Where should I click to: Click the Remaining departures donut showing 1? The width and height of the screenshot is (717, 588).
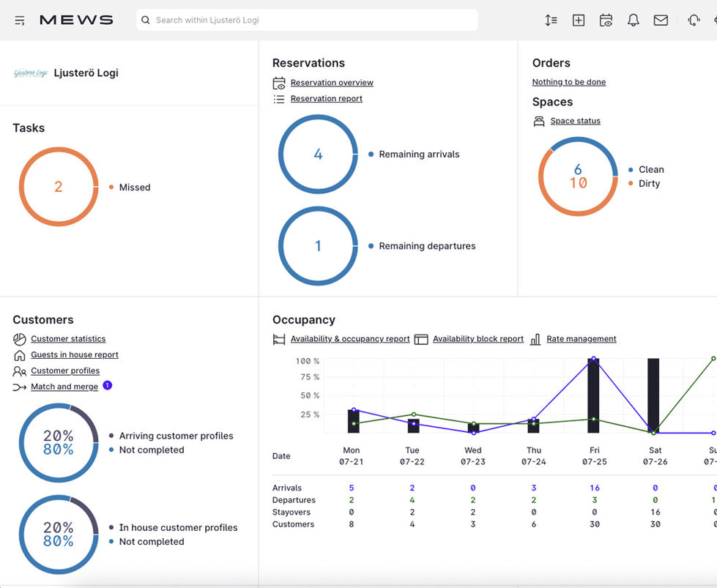point(319,246)
